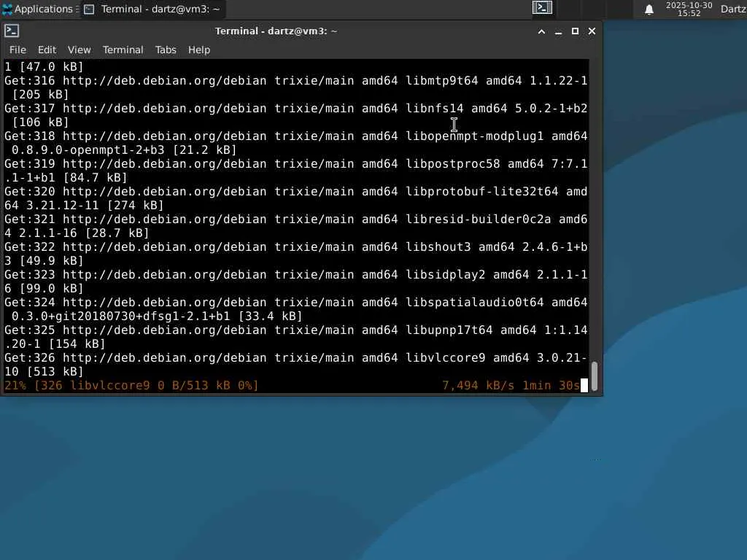
Task: Open the notification bell icon
Action: (x=649, y=9)
